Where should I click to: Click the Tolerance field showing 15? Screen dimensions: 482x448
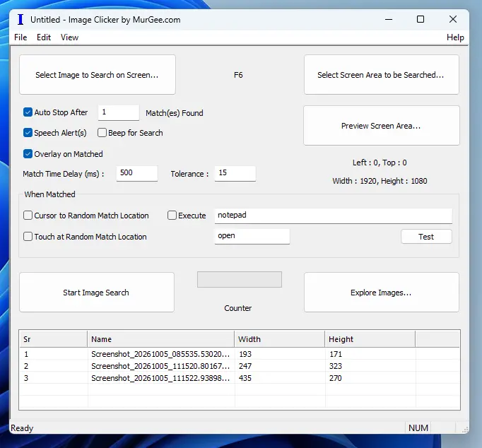pyautogui.click(x=235, y=174)
